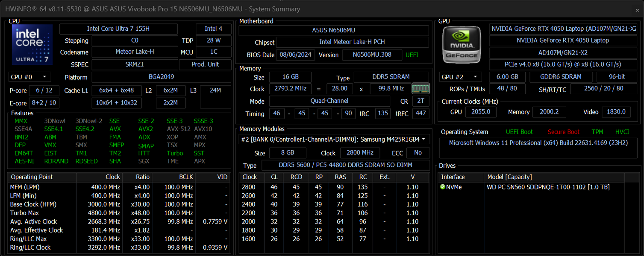Click the Intel Core Ultra 7 155H field
The image size is (644, 256).
tap(118, 29)
